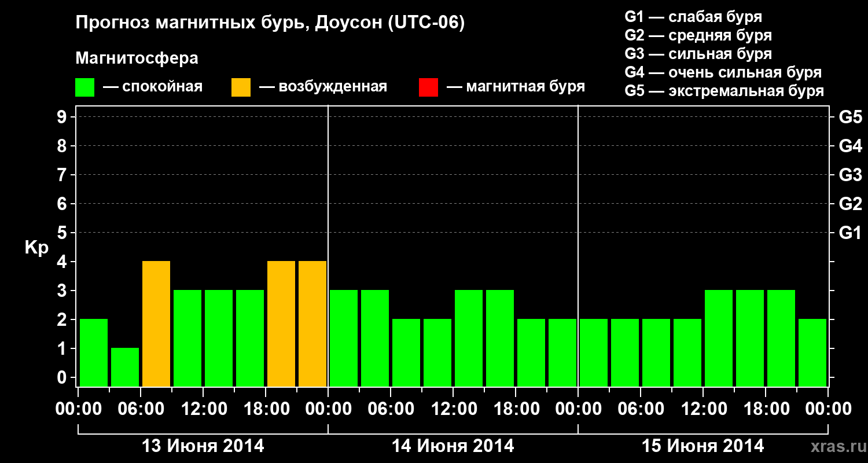The width and height of the screenshot is (868, 463).
Task: Click the 'G1 — слабая буря' legend line
Action: [x=693, y=17]
